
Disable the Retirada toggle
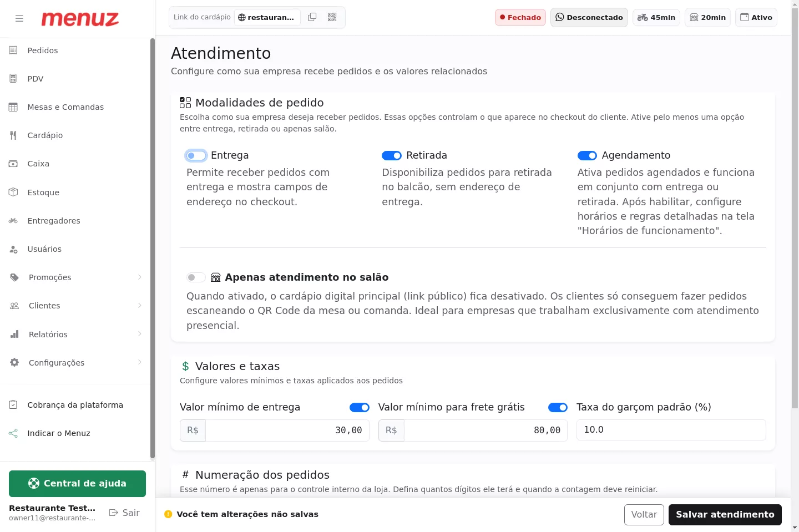click(x=392, y=156)
